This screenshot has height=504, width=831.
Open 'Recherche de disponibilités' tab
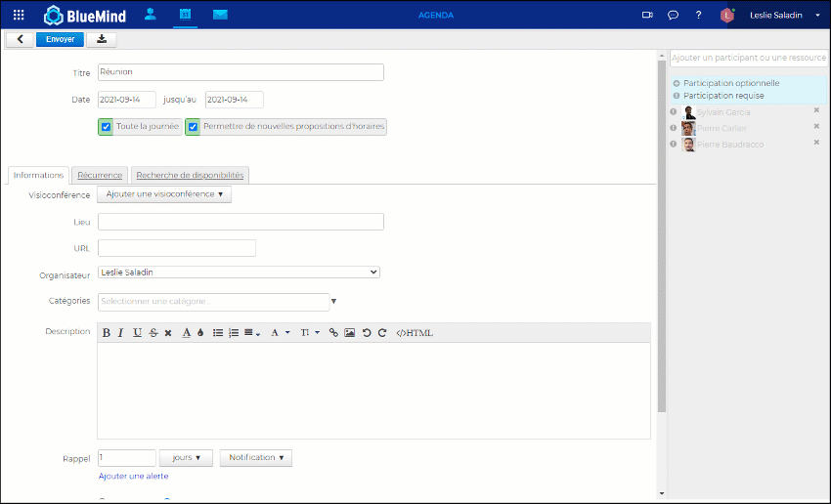coord(190,175)
